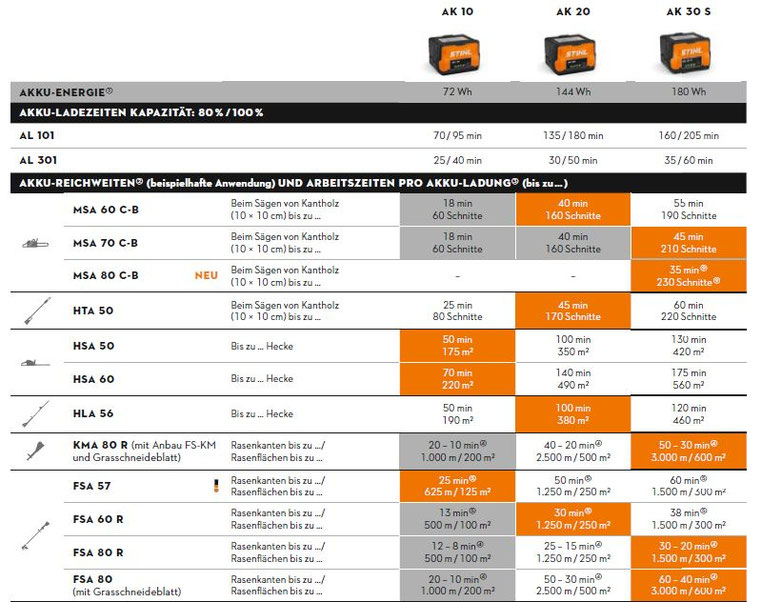Image resolution: width=761 pixels, height=602 pixels.
Task: Click the orange 45 min 170 Schnitte cell
Action: point(573,311)
